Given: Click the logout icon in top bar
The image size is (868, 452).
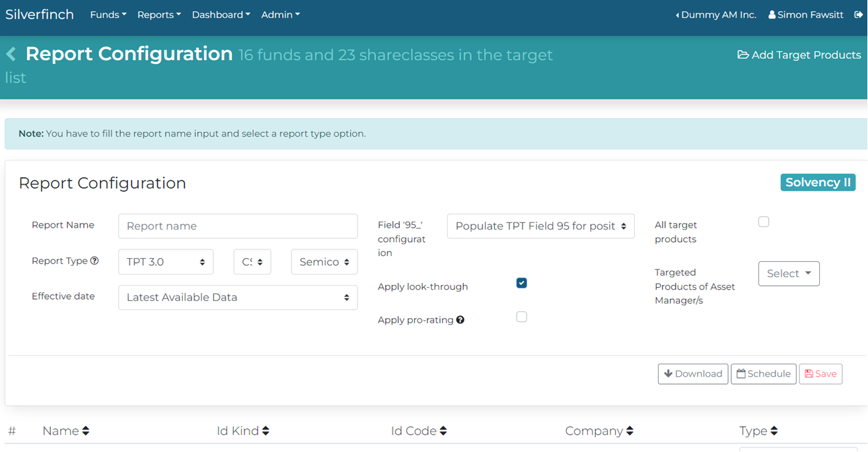Looking at the screenshot, I should [858, 15].
